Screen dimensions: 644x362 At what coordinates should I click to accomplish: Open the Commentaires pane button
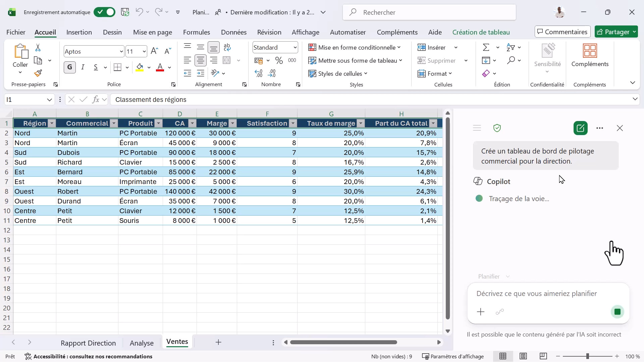562,32
